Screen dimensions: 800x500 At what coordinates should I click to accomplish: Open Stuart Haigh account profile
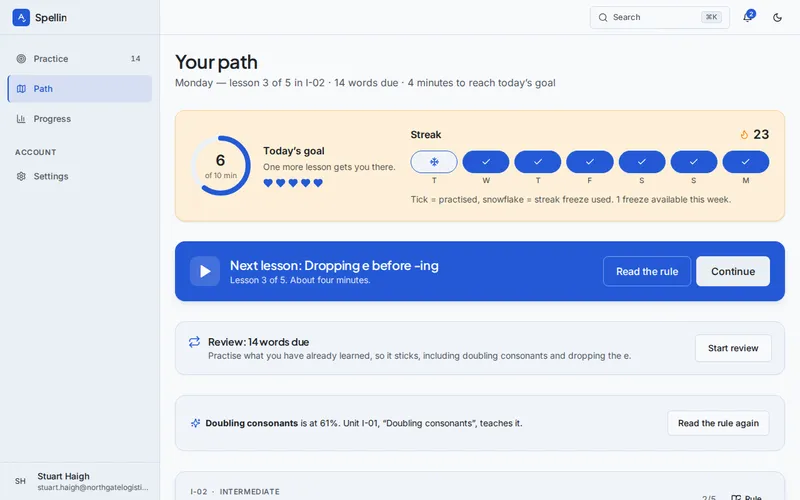[80, 481]
